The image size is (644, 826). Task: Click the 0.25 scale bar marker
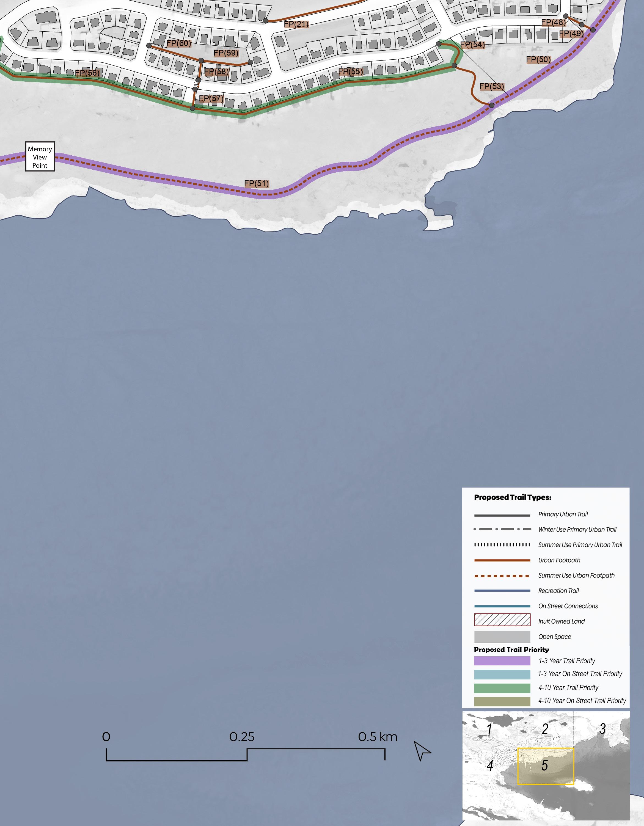tap(242, 737)
